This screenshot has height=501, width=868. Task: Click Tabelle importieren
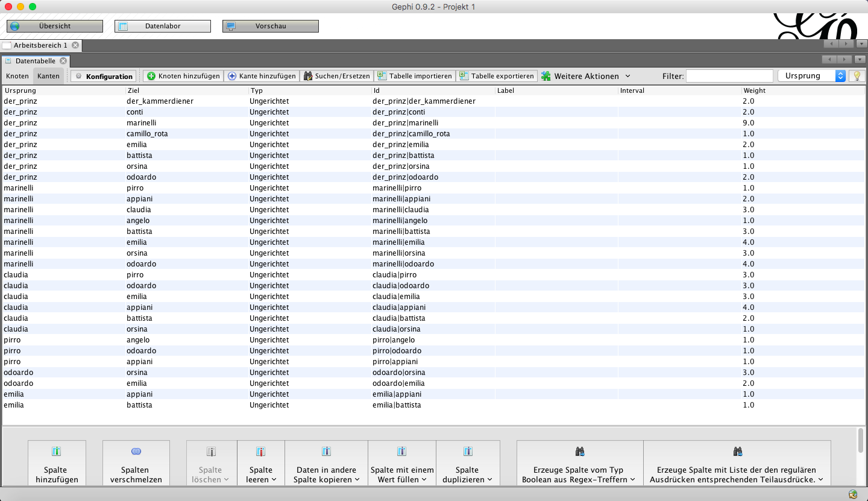pos(415,76)
